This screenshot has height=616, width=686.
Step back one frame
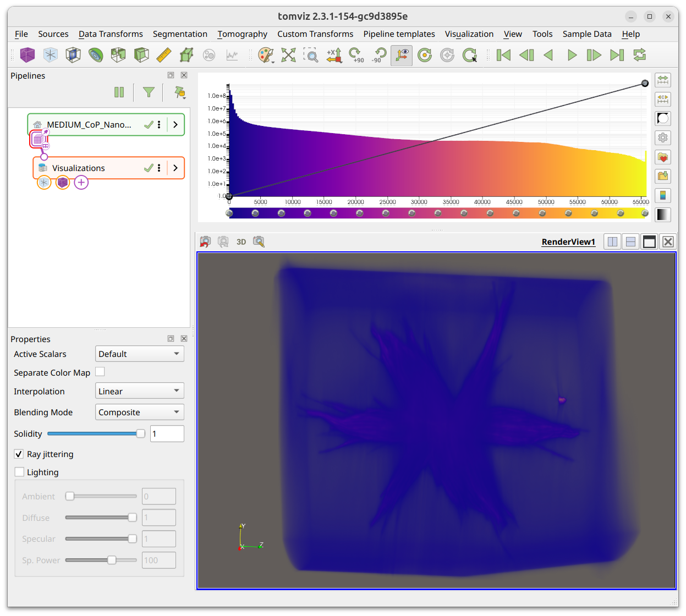(526, 55)
